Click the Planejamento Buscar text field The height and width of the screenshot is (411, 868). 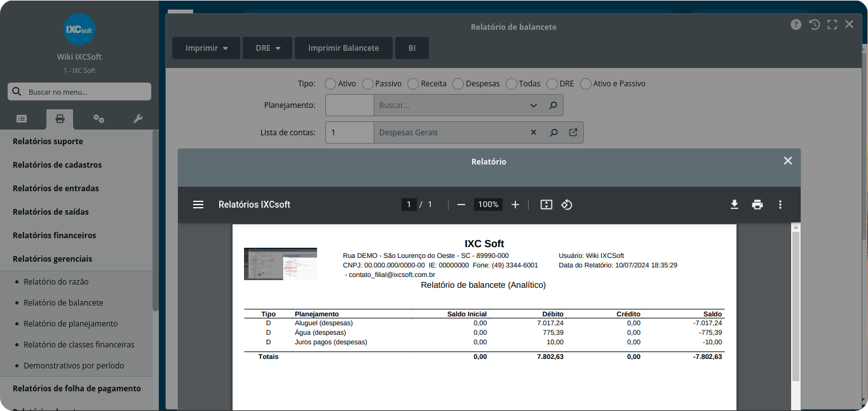[450, 105]
